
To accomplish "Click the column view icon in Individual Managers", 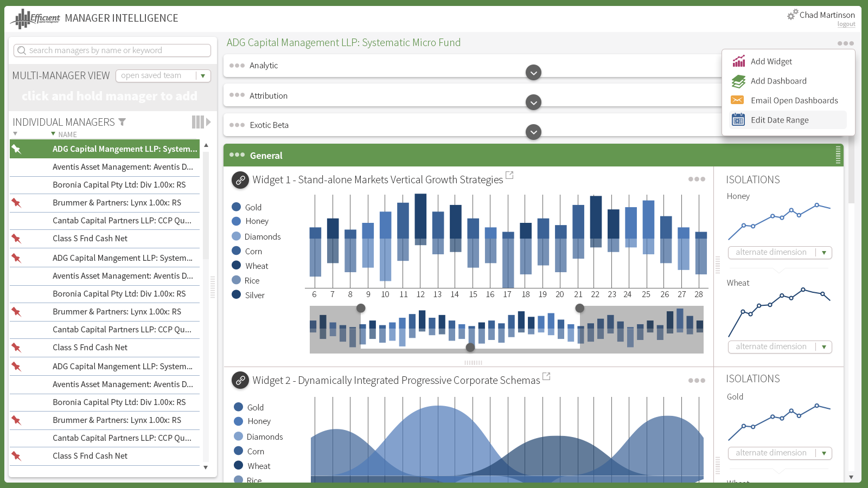I will pos(198,122).
